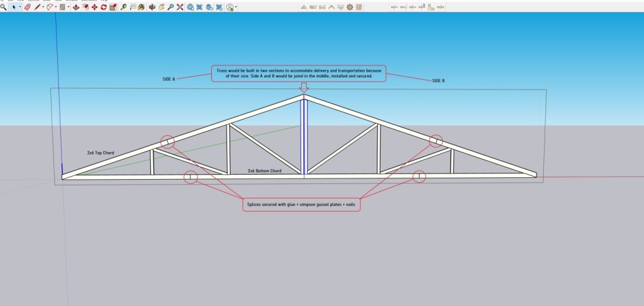Expand the Arc tool dropdown arrow

[x=56, y=7]
